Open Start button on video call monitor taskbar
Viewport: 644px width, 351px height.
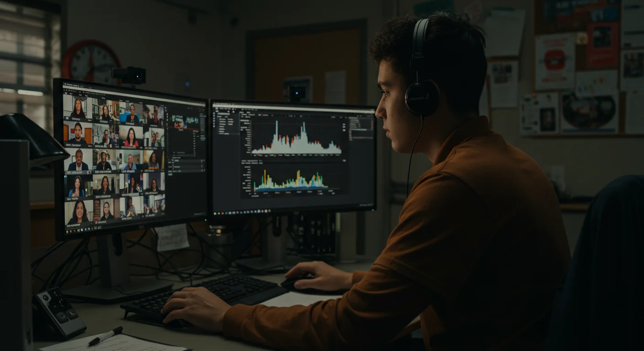pyautogui.click(x=67, y=232)
